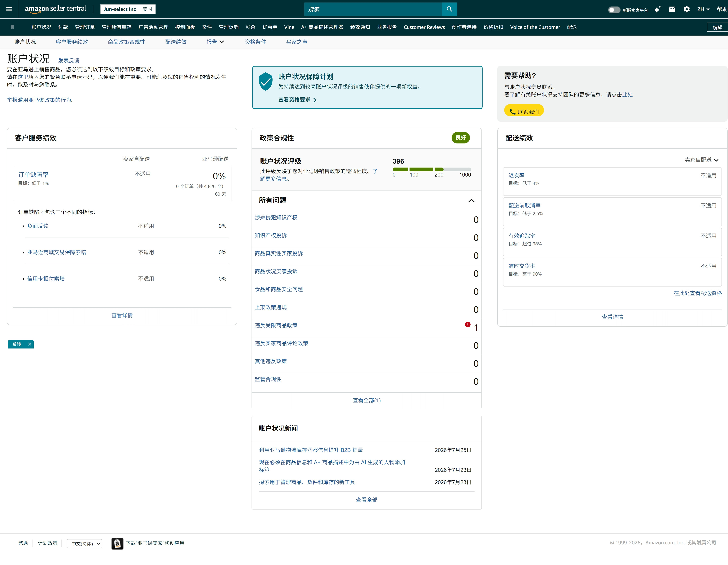Open the ZH language dropdown
This screenshot has height=565, width=728.
[x=704, y=9]
